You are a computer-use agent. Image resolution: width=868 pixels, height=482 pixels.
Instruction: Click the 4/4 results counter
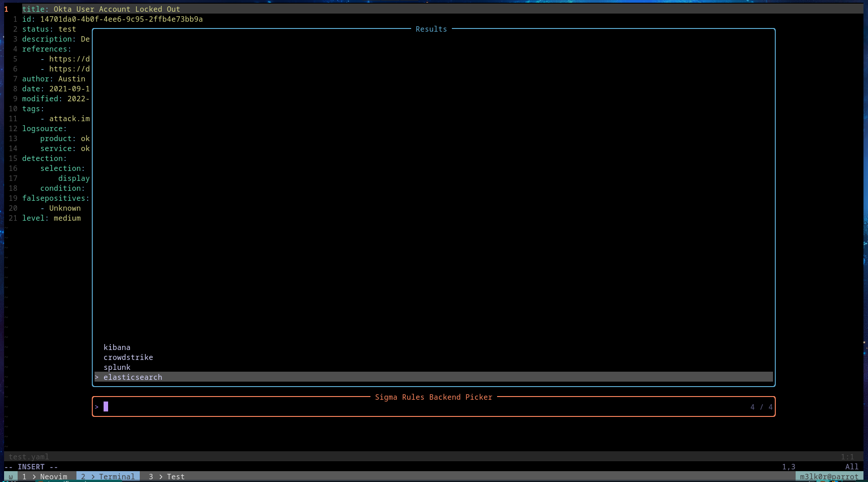(762, 407)
